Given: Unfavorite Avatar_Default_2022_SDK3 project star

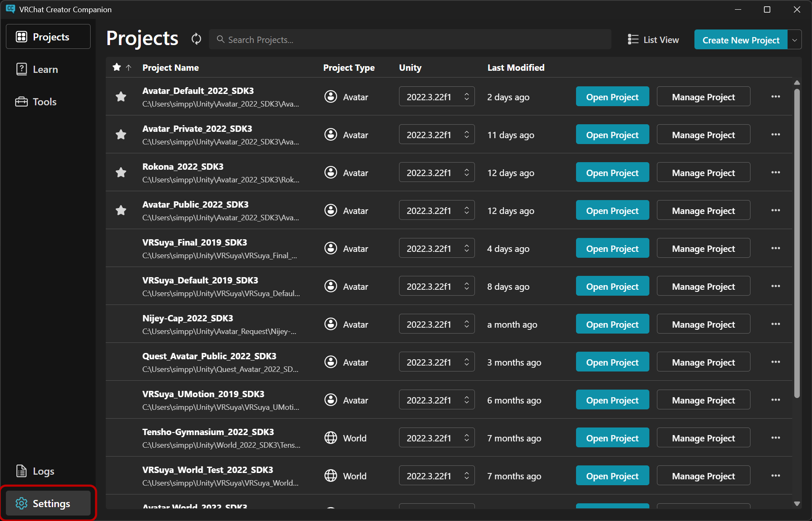Looking at the screenshot, I should [x=121, y=97].
